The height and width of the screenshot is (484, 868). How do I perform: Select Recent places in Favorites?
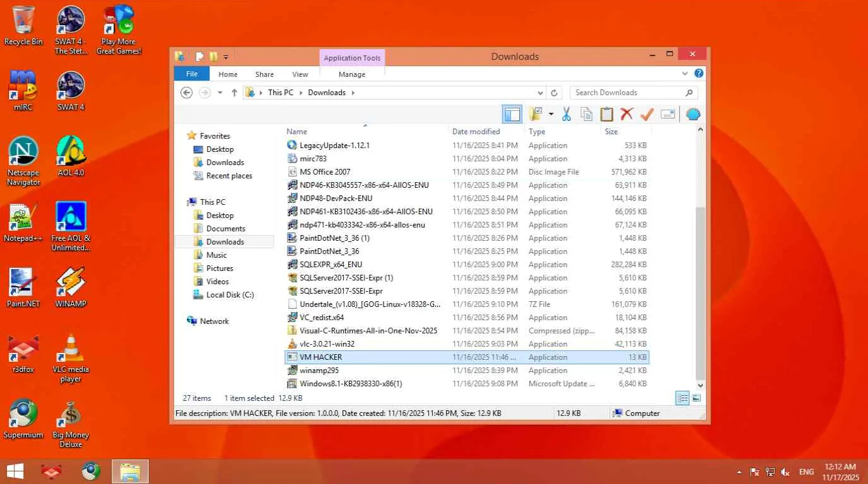click(229, 176)
